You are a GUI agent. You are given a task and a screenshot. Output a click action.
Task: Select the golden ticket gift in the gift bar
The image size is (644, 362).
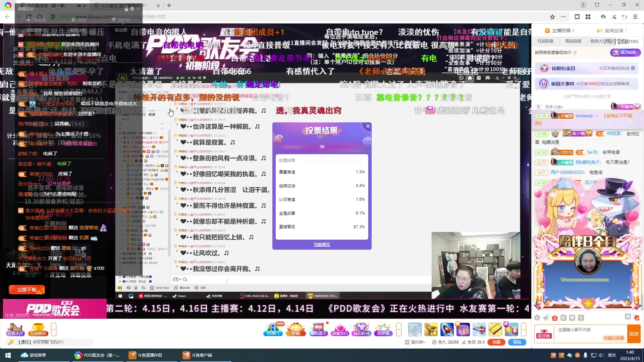(x=495, y=329)
